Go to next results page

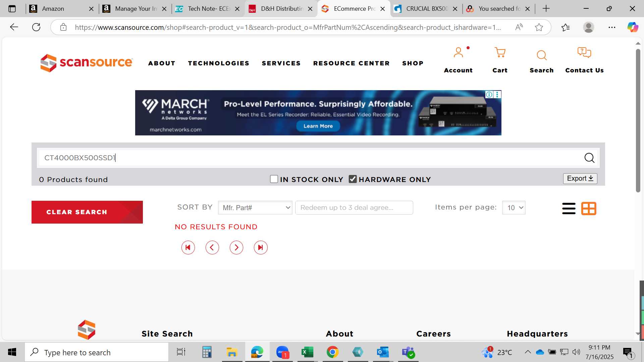click(x=236, y=248)
